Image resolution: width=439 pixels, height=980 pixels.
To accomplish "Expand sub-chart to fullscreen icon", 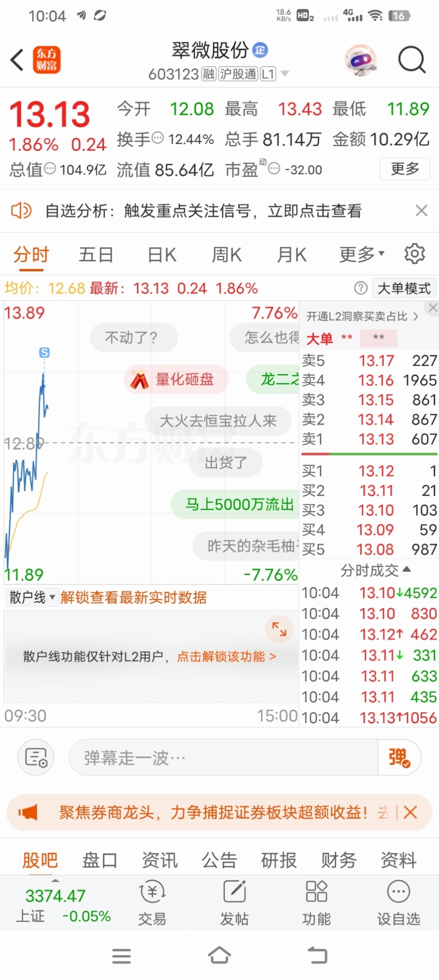I will [279, 629].
